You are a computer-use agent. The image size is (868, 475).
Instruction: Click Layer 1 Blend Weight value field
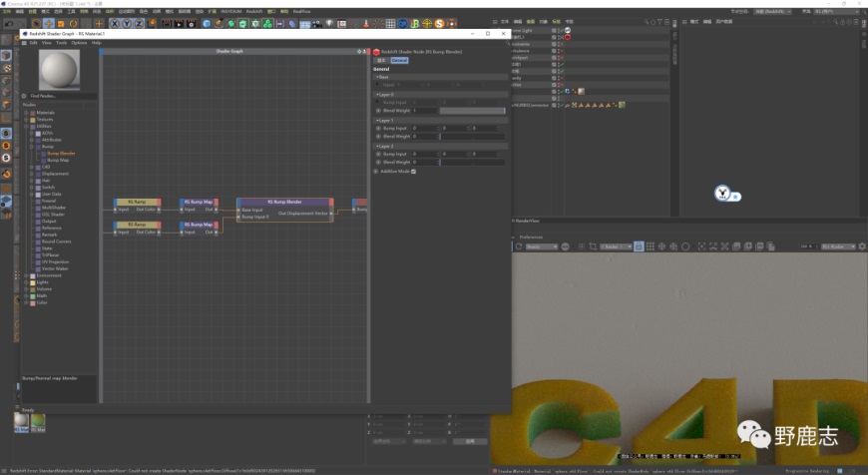pyautogui.click(x=425, y=136)
